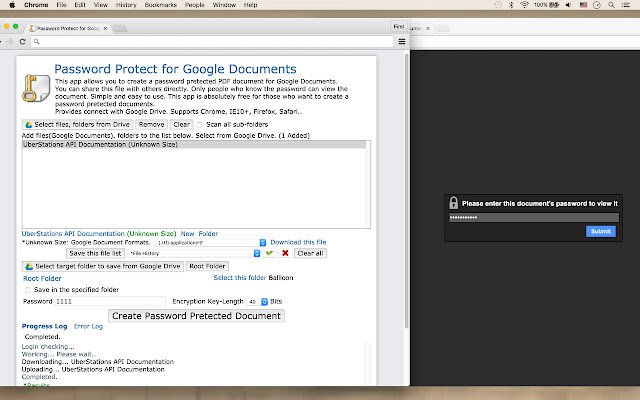Reload the page with refresh icon
640x400 pixels.
tap(22, 41)
